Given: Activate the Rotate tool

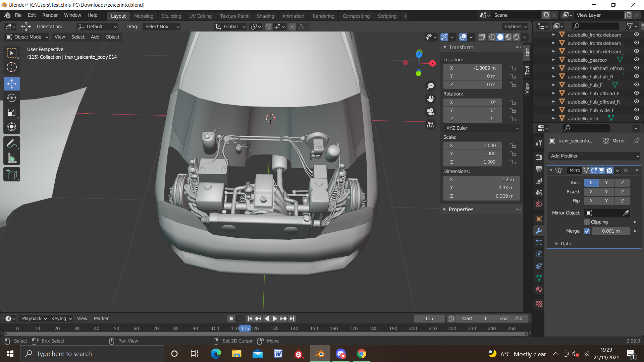Looking at the screenshot, I should [12, 98].
